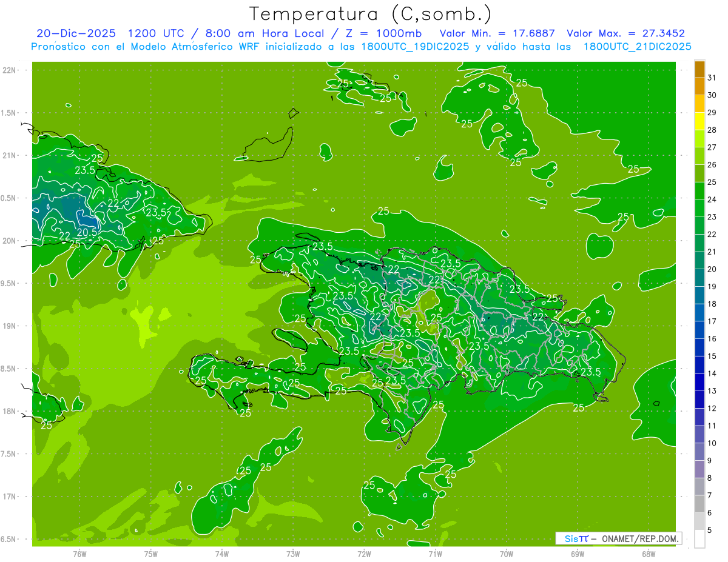Click the '20.5' contour label over Cuba
The width and height of the screenshot is (728, 562).
click(87, 232)
